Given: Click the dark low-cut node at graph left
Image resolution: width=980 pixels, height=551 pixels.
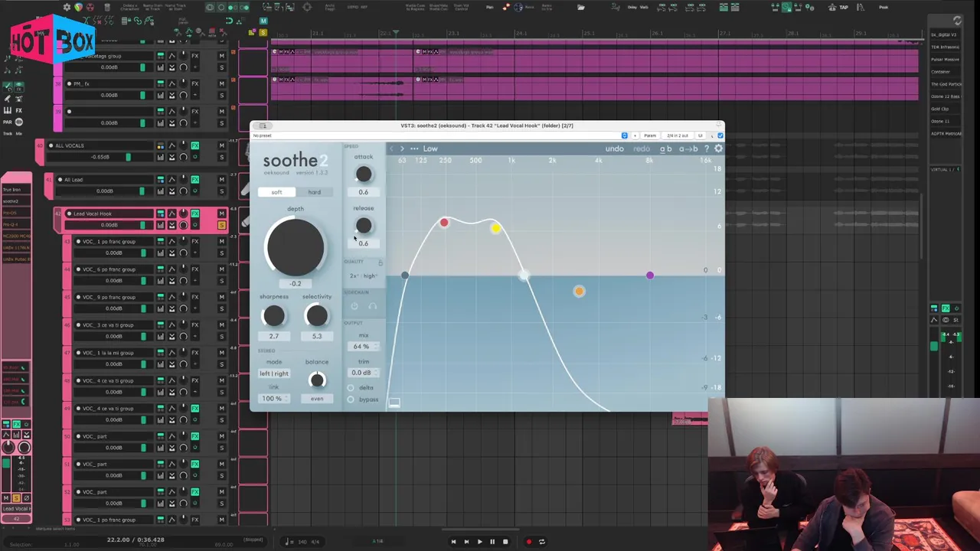Looking at the screenshot, I should [405, 275].
